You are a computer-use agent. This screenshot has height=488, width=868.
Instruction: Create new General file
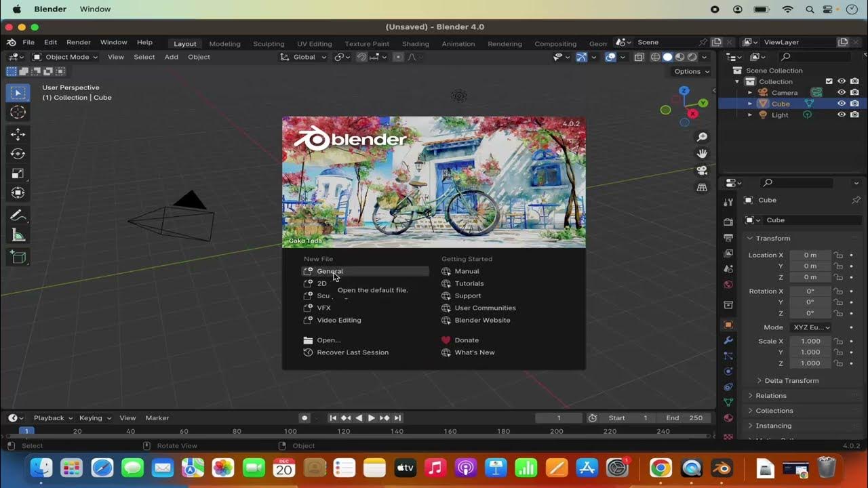366,271
